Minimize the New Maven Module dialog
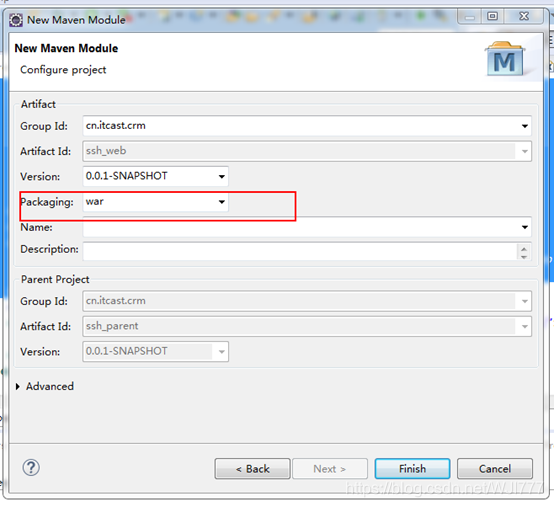 coord(470,16)
